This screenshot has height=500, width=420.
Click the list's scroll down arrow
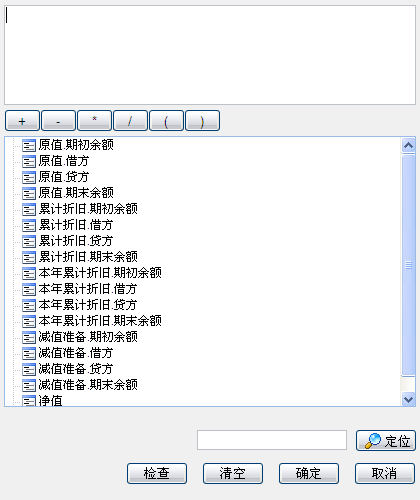coord(408,399)
